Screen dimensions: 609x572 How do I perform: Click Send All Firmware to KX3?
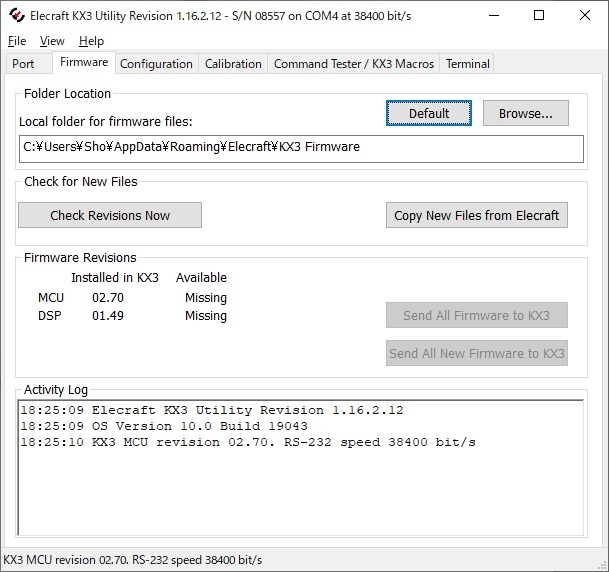[x=476, y=315]
